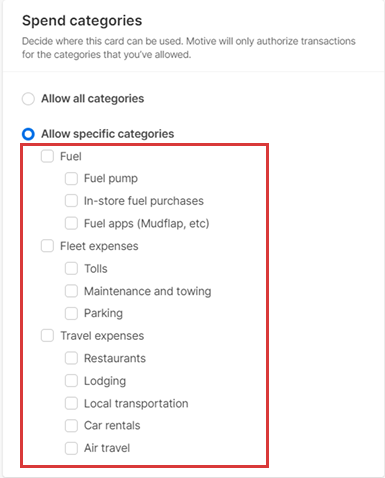Select the Allow all categories radio button
The width and height of the screenshot is (385, 478).
28,99
